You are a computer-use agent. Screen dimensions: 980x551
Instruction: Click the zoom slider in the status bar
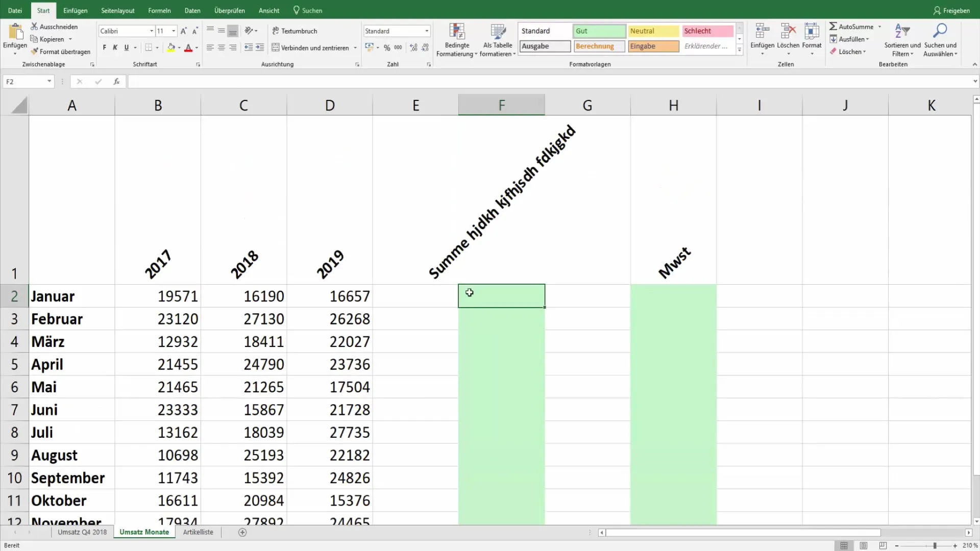click(934, 545)
